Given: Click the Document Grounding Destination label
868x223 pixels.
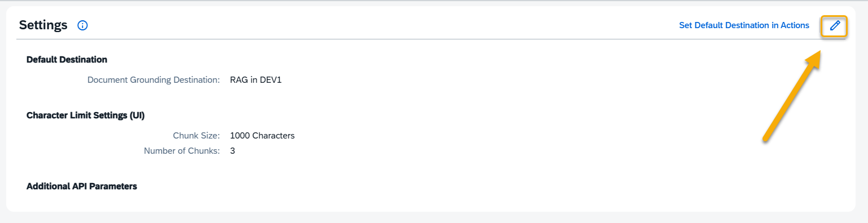Looking at the screenshot, I should (x=154, y=80).
